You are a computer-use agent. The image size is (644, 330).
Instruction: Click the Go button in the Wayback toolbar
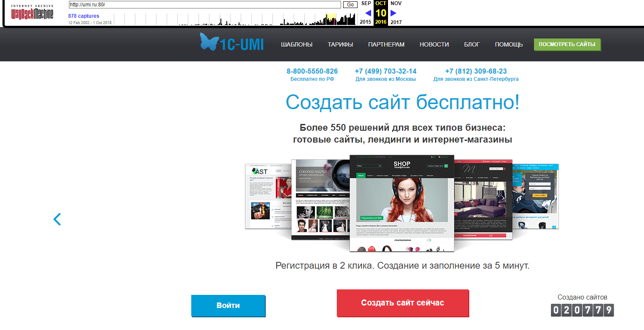pos(350,5)
